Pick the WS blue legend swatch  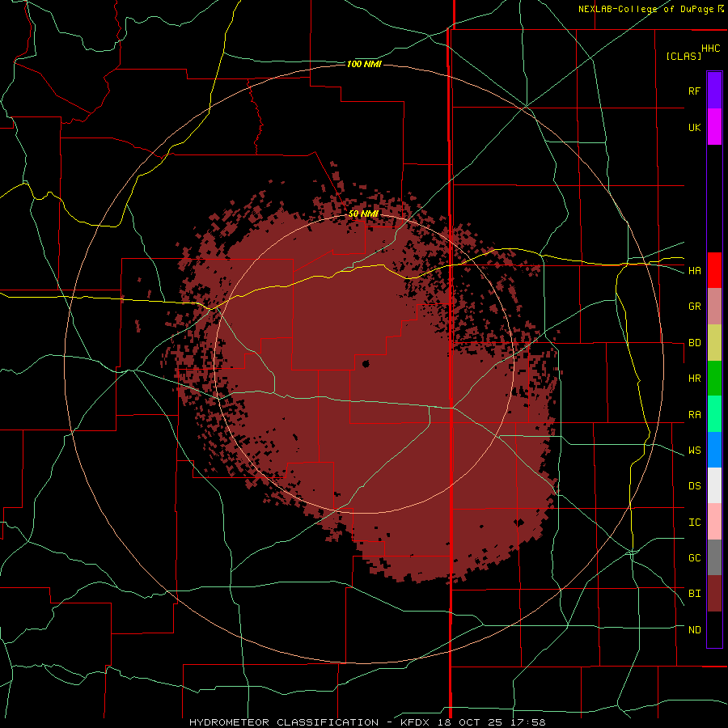point(714,450)
